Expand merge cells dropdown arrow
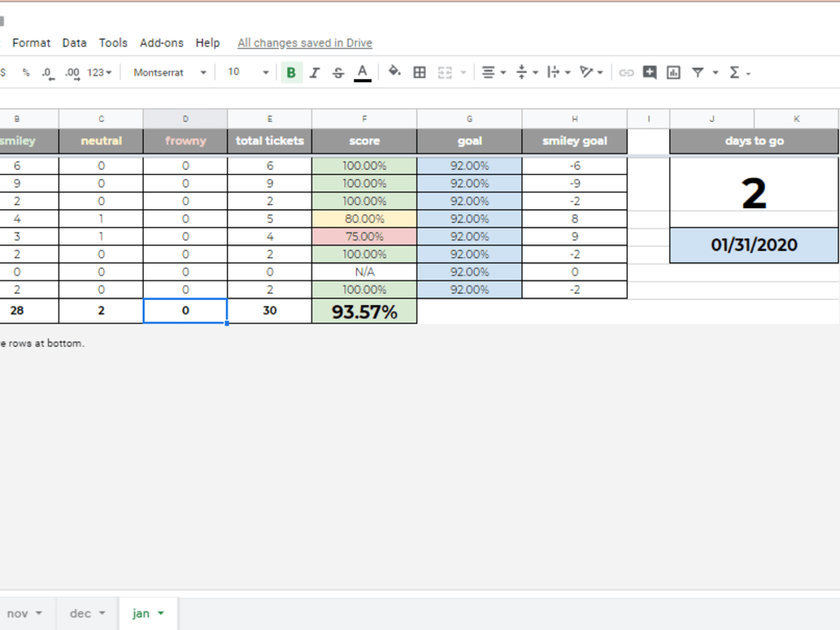Viewport: 840px width, 630px height. (464, 72)
